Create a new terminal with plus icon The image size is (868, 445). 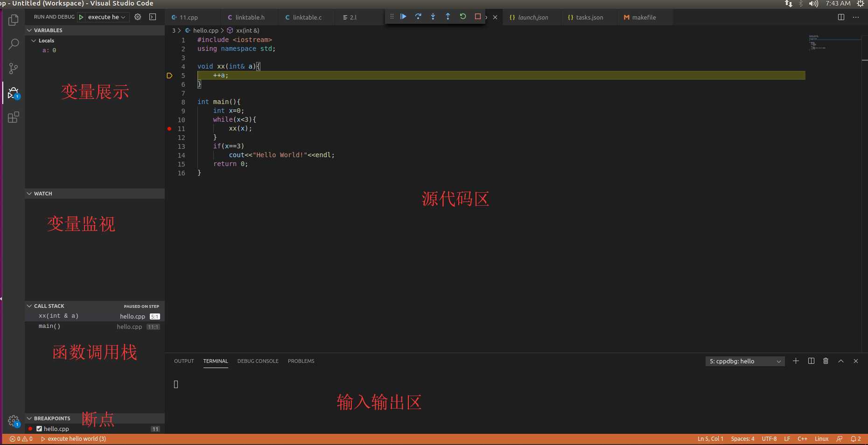point(796,361)
